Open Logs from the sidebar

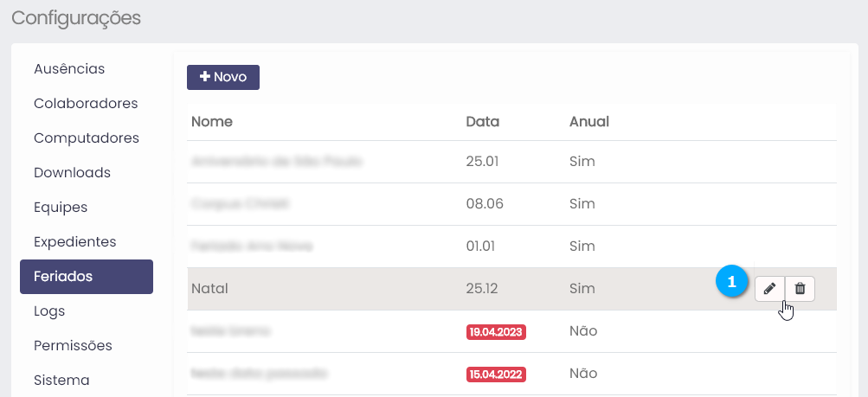coord(49,311)
